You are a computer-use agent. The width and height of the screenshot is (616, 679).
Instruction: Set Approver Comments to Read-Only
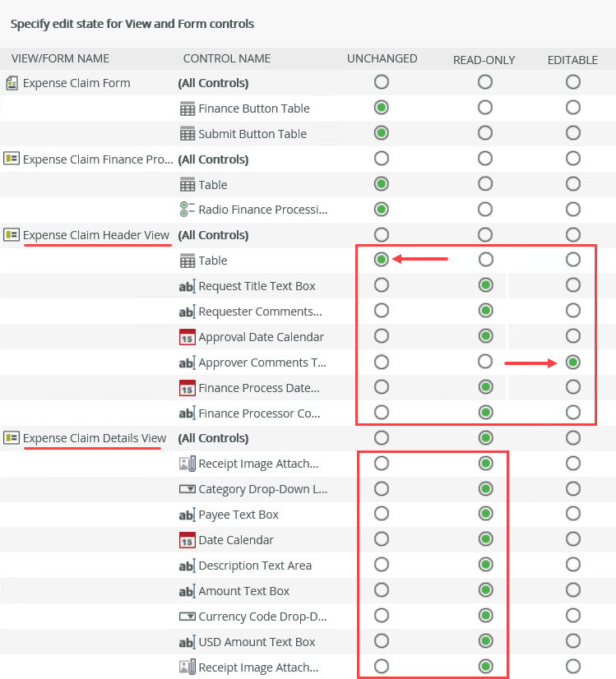(485, 362)
